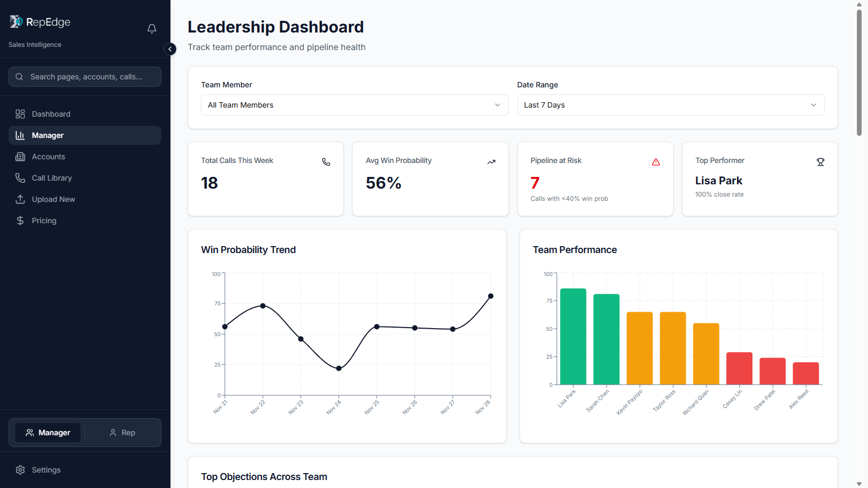Switch to Rep view mode
Viewport: 868px width, 488px height.
(x=121, y=433)
